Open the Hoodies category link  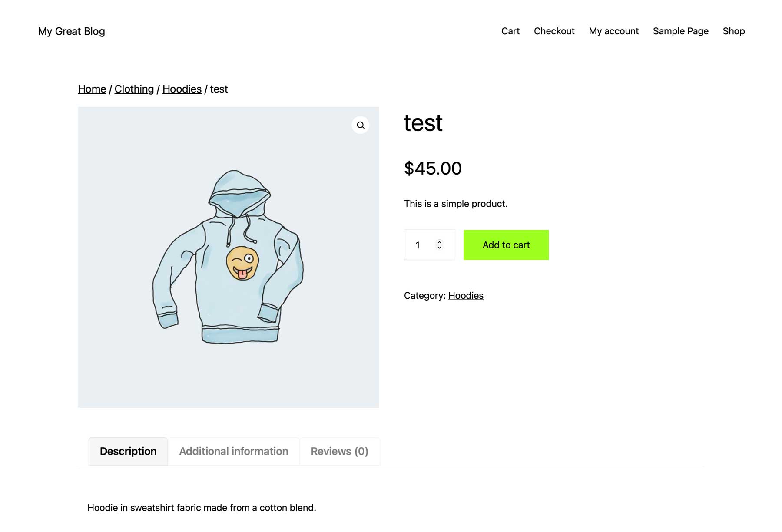(466, 295)
